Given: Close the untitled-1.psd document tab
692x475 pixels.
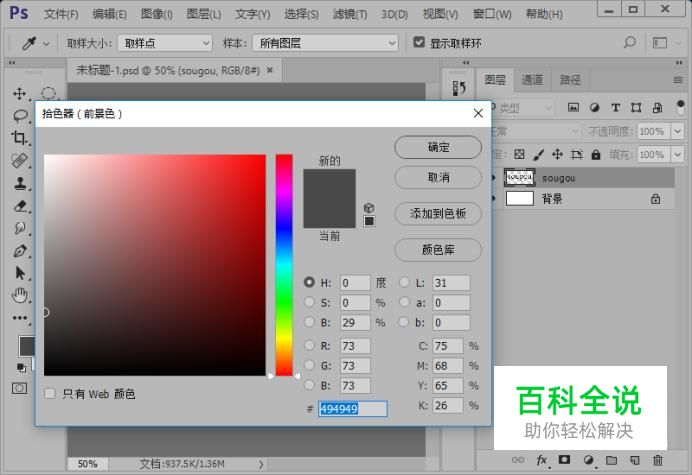Looking at the screenshot, I should tap(270, 70).
